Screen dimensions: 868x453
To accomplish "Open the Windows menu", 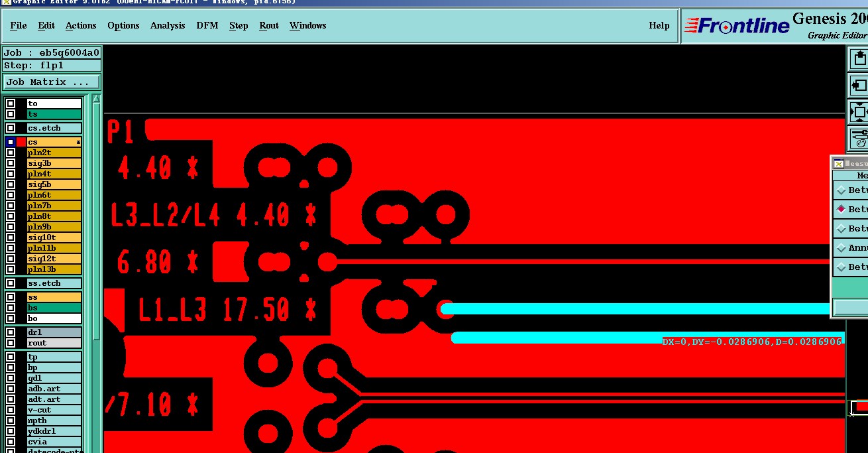I will click(x=307, y=25).
